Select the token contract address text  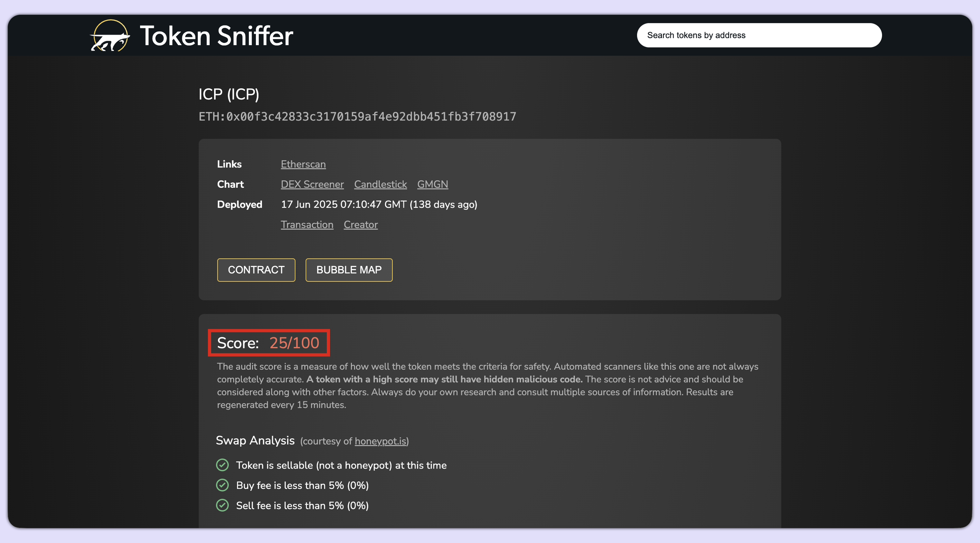coord(358,117)
